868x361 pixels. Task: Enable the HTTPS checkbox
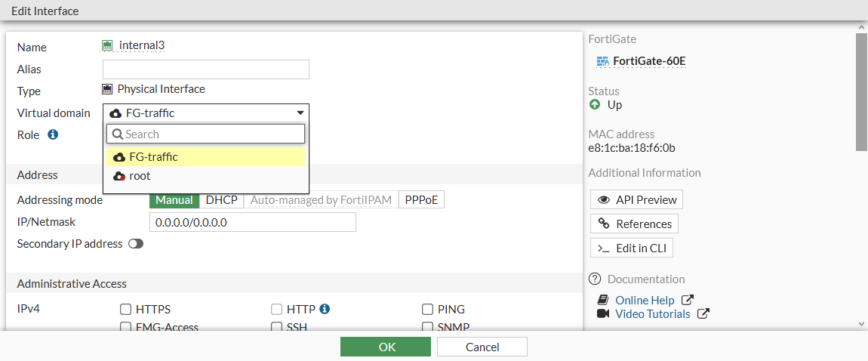coord(126,309)
